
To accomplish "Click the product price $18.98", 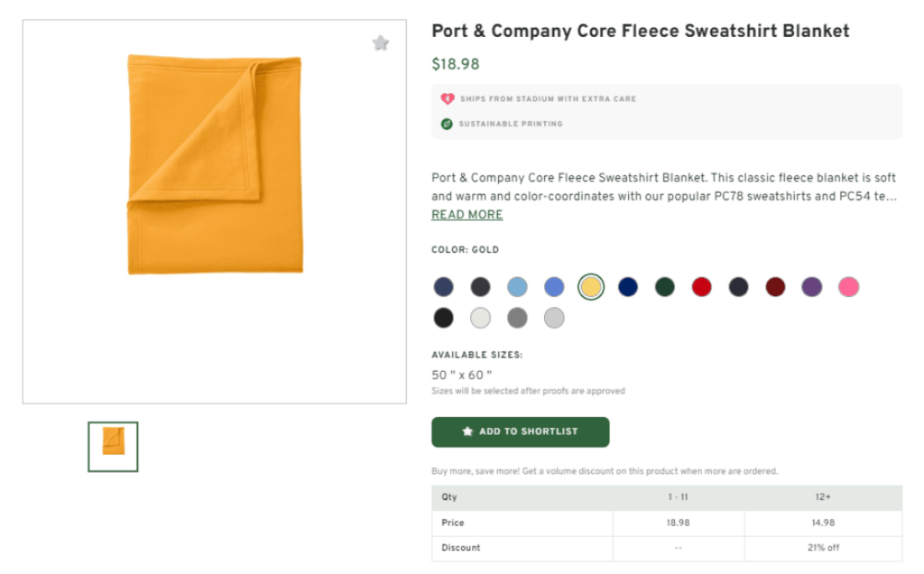I will click(454, 65).
